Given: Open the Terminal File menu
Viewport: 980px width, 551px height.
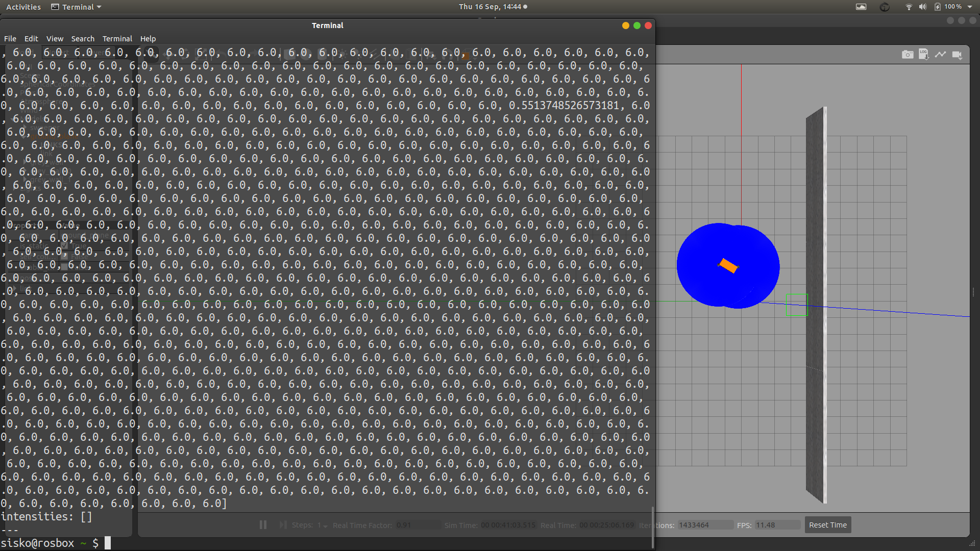Looking at the screenshot, I should coord(10,39).
